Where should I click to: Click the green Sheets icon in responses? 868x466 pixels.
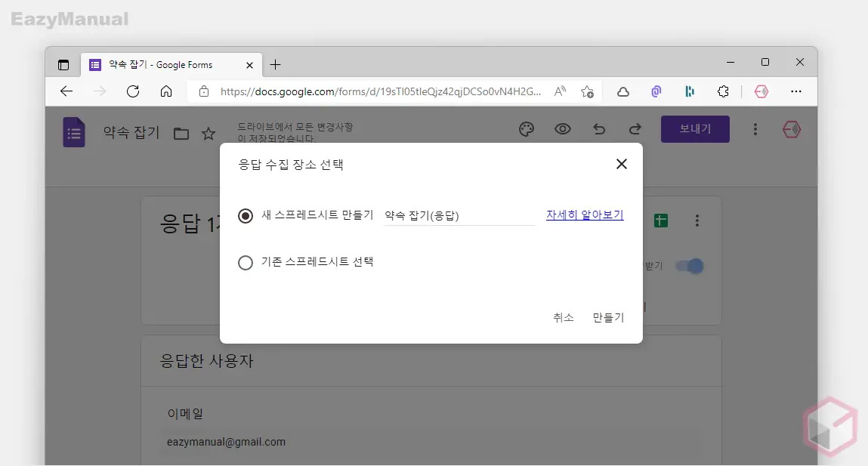[660, 221]
